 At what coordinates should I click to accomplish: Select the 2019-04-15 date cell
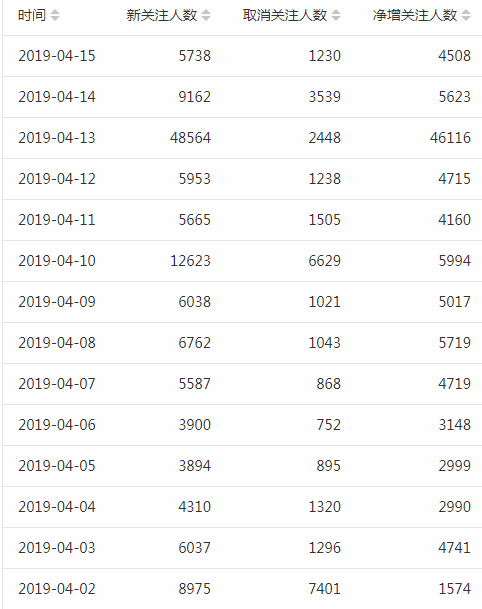click(x=57, y=56)
